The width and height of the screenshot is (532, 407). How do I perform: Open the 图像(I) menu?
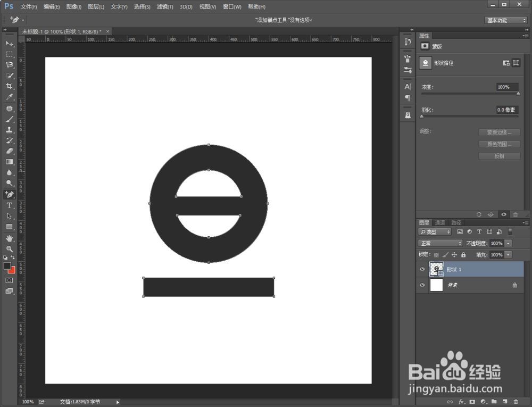[x=74, y=7]
